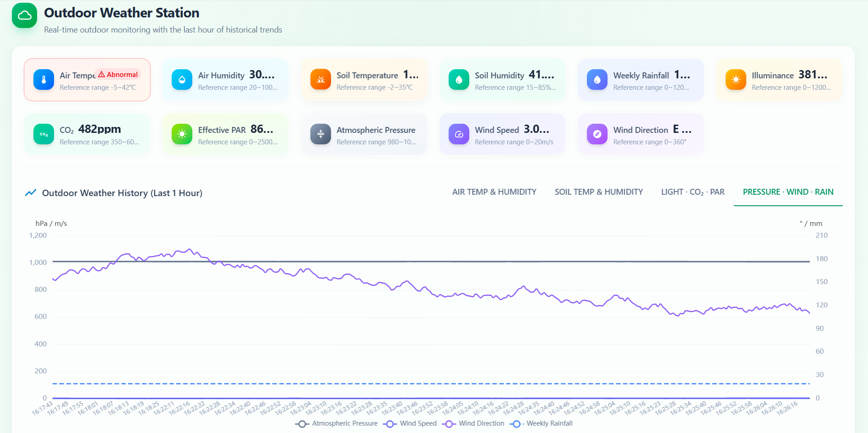The height and width of the screenshot is (433, 868).
Task: Select the LIGHT · CO₂ · PAR tab
Action: [693, 192]
